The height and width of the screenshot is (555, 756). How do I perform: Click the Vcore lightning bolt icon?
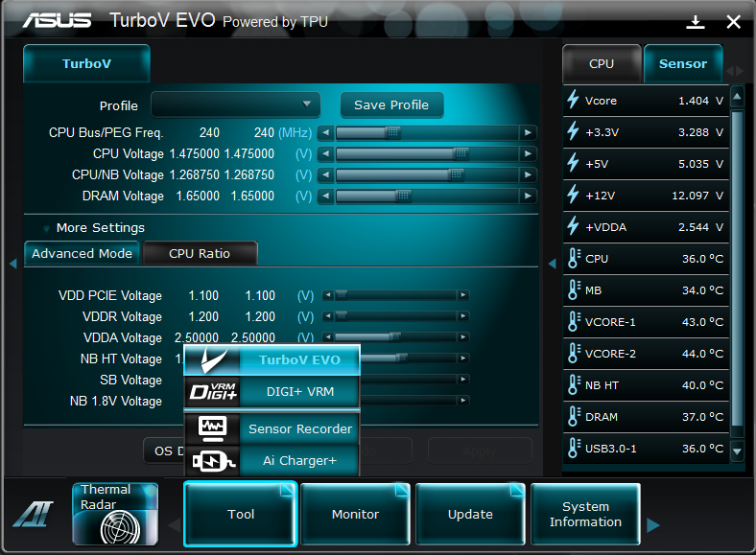[x=573, y=100]
